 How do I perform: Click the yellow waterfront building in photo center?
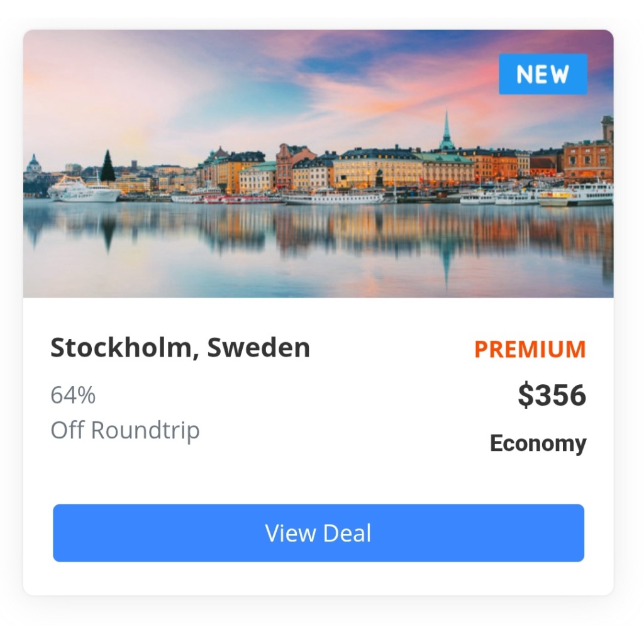coord(377,169)
